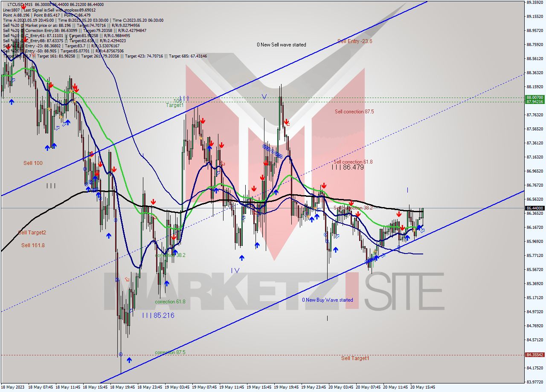546x392 pixels.
Task: Click the 89.35920 price axis value
Action: pyautogui.click(x=535, y=3)
